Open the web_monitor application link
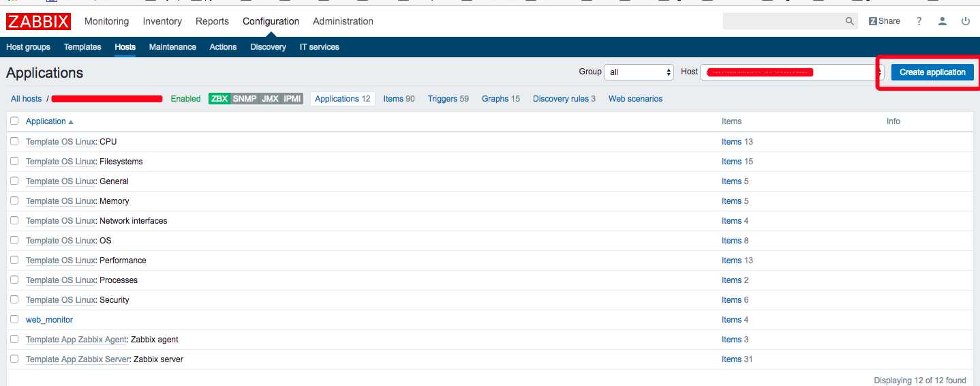The image size is (980, 386). tap(49, 319)
